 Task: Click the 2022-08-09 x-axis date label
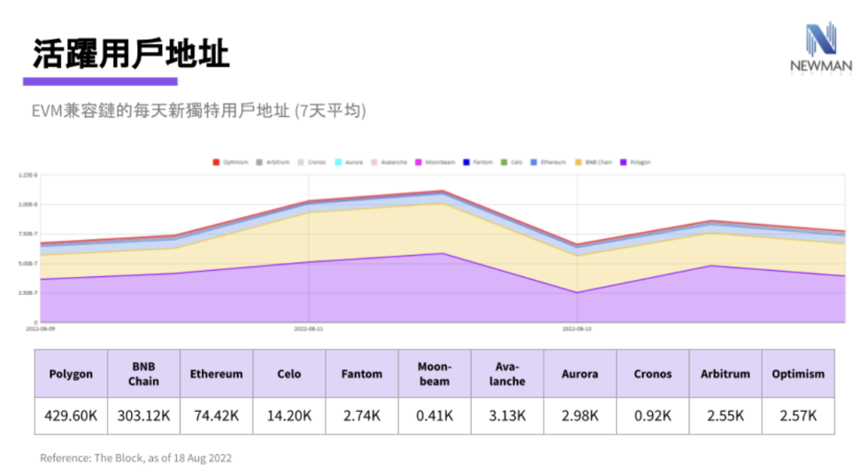tap(41, 329)
